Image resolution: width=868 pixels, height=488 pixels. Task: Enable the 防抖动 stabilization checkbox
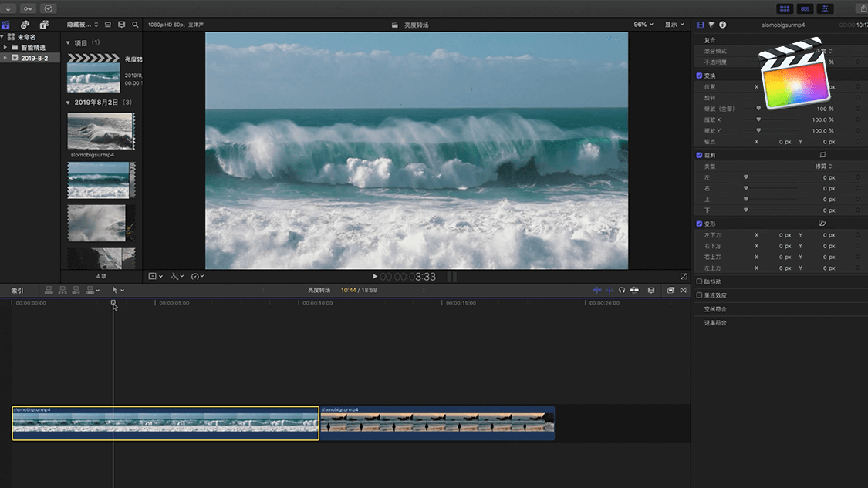point(699,281)
